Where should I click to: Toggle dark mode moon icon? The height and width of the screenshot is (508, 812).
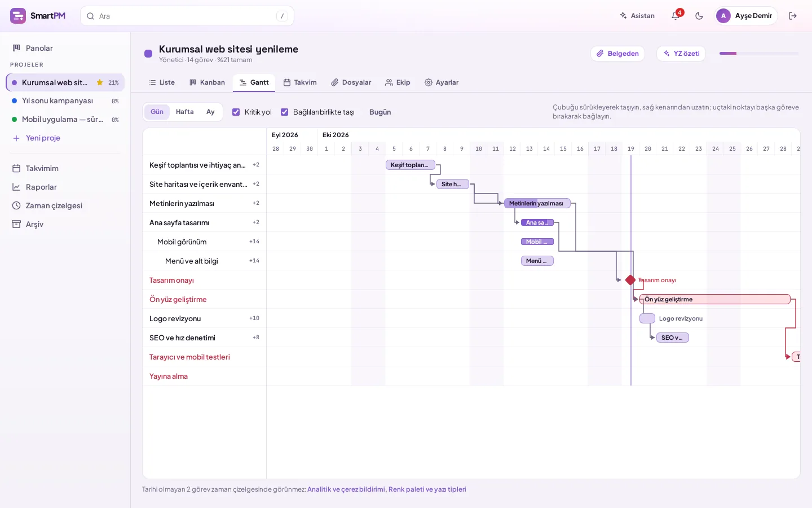pyautogui.click(x=699, y=16)
